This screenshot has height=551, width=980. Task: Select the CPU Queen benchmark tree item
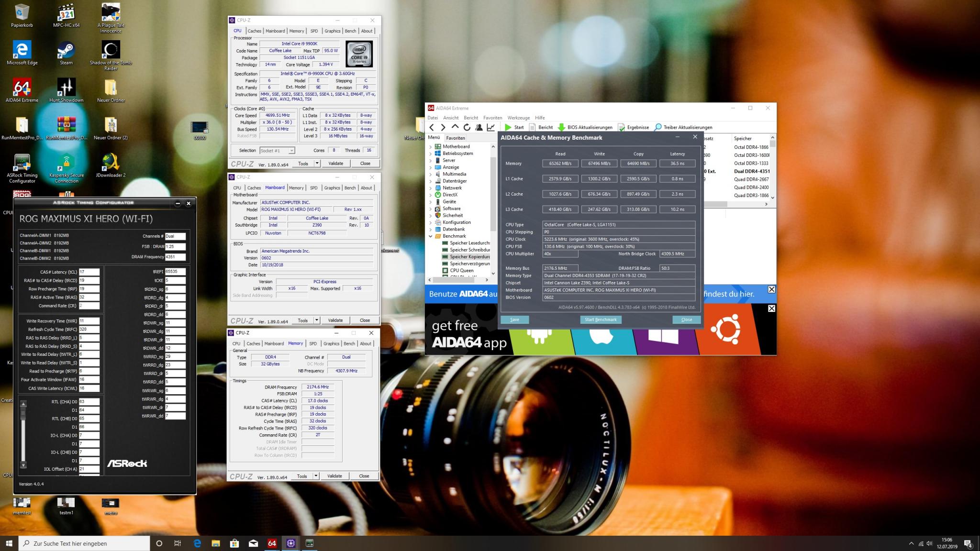pos(461,270)
